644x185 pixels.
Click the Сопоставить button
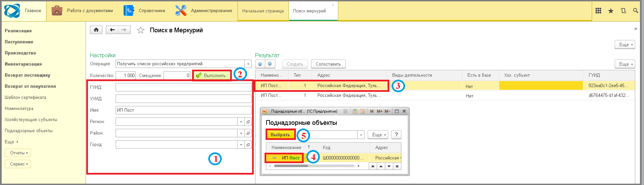(328, 64)
